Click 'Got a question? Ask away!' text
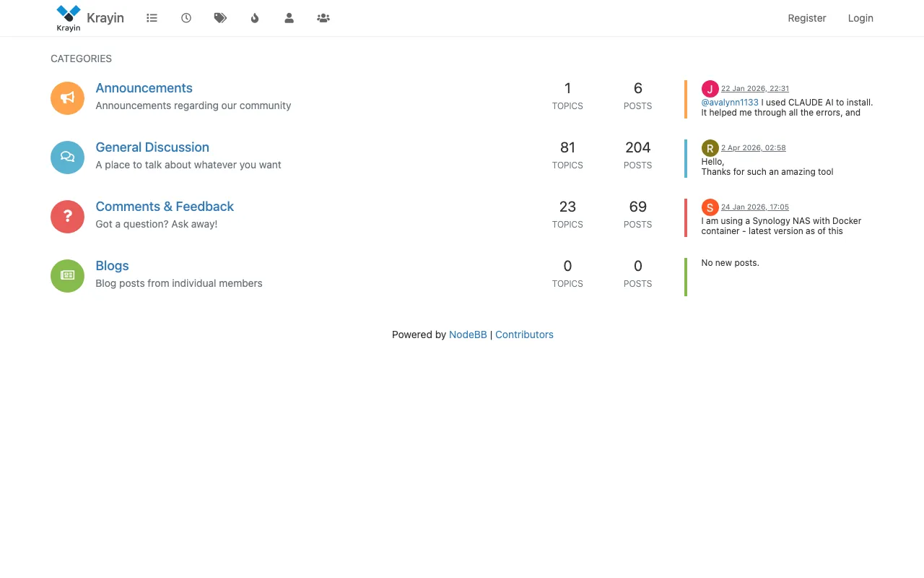This screenshot has width=924, height=578. [x=157, y=224]
